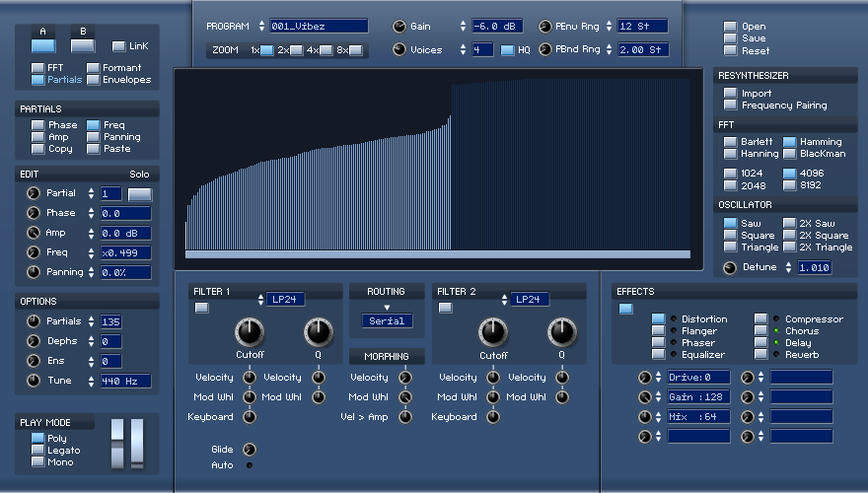Click the Tune 440 Hz value field
The height and width of the screenshot is (493, 868).
pos(125,381)
